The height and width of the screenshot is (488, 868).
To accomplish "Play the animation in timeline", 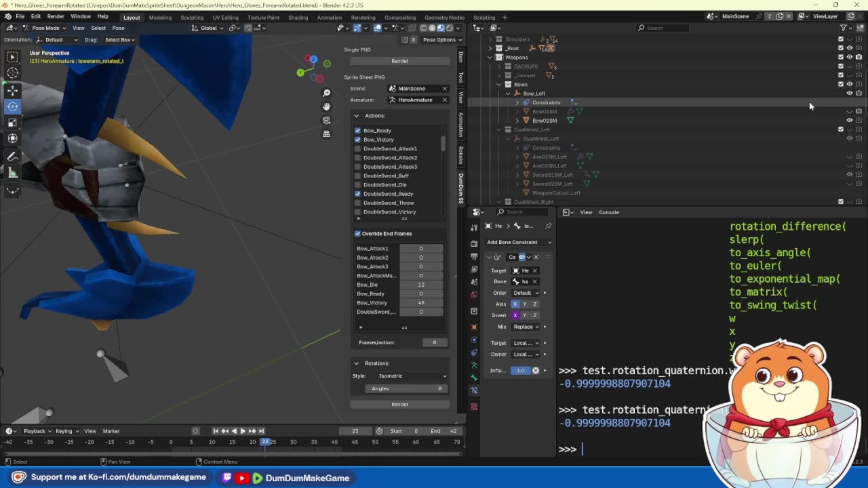I will point(243,431).
